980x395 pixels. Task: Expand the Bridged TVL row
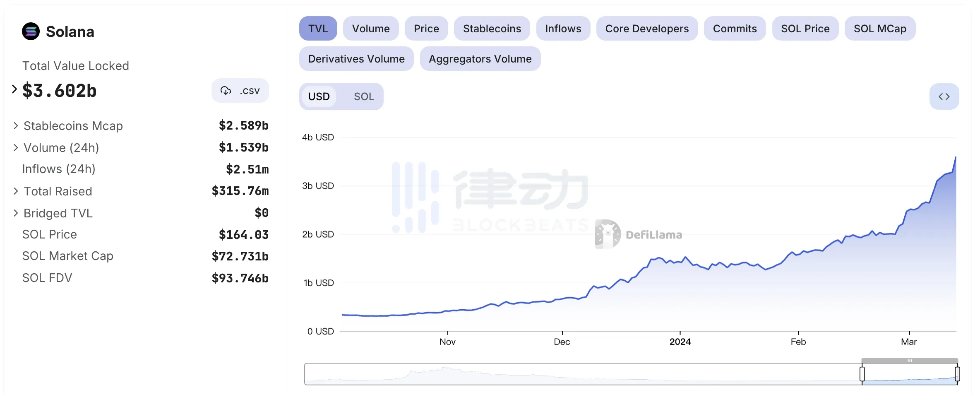(x=16, y=213)
